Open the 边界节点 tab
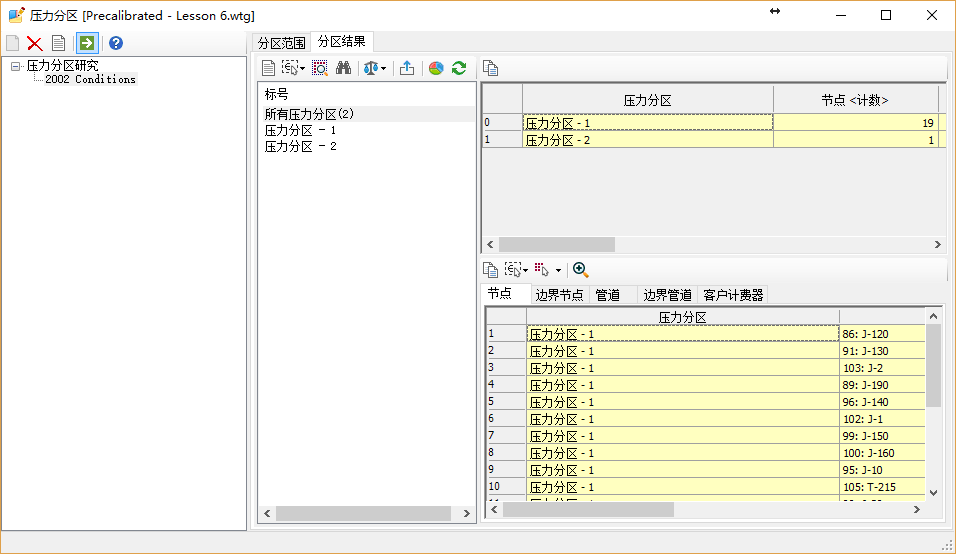Screen dimensions: 956x554 (x=559, y=295)
